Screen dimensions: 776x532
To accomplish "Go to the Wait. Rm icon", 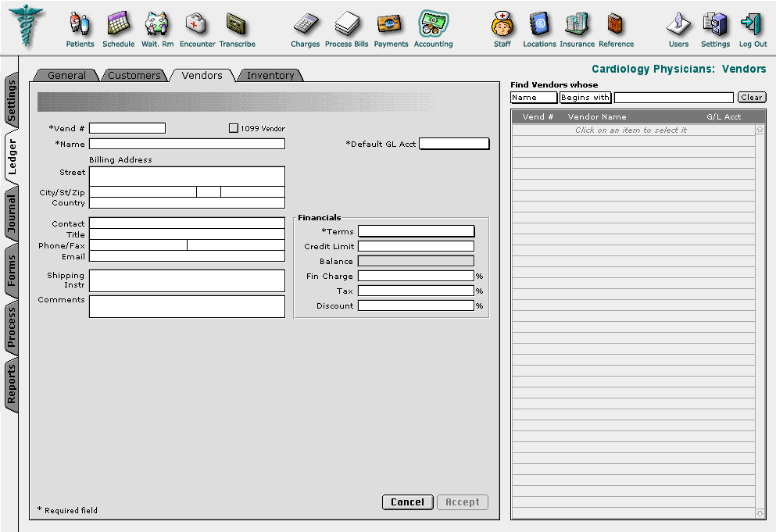I will pos(157,24).
